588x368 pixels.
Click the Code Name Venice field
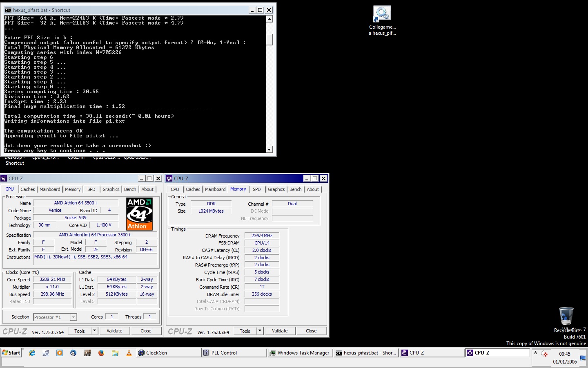[55, 210]
